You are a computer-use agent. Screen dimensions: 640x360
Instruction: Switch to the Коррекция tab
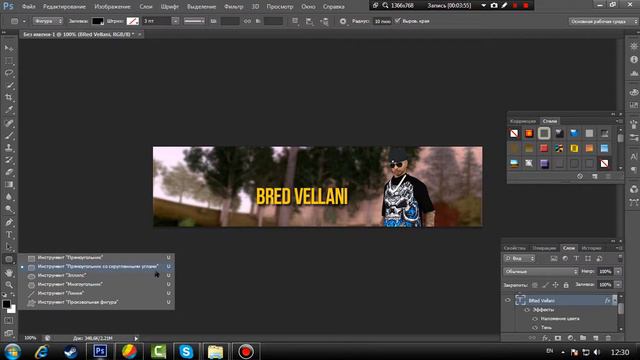(523, 121)
